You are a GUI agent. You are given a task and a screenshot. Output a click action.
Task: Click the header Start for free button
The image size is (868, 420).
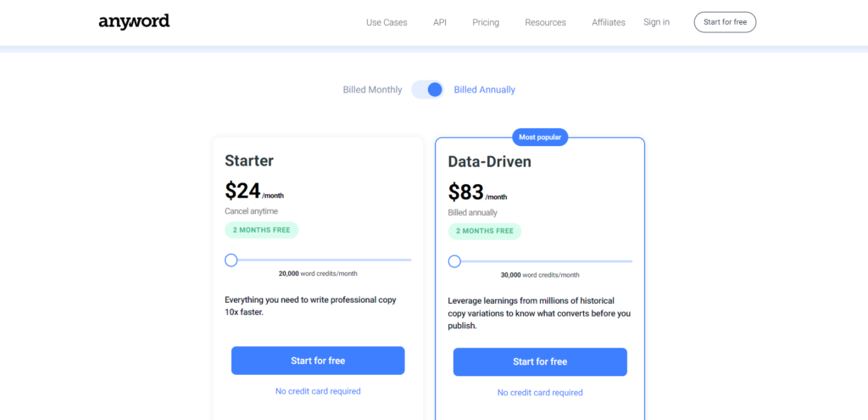725,22
